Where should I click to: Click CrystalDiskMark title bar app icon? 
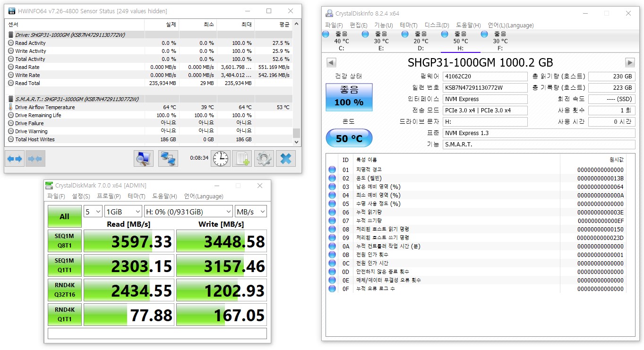[49, 186]
